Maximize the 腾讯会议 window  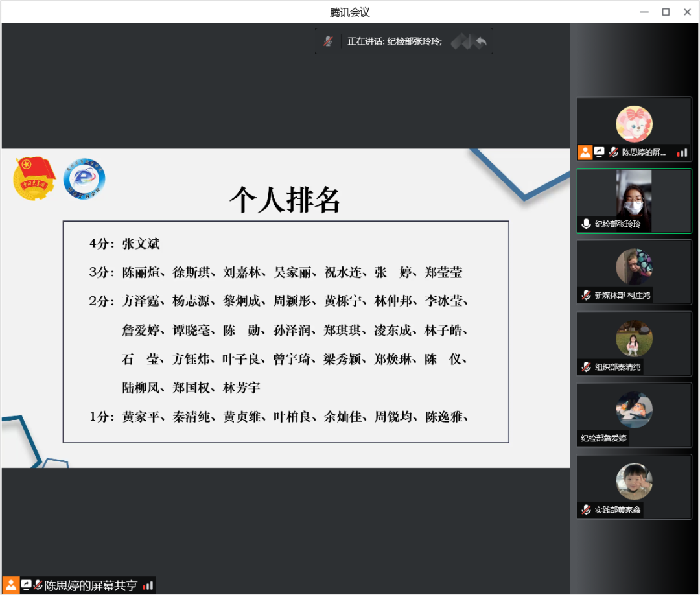point(665,12)
